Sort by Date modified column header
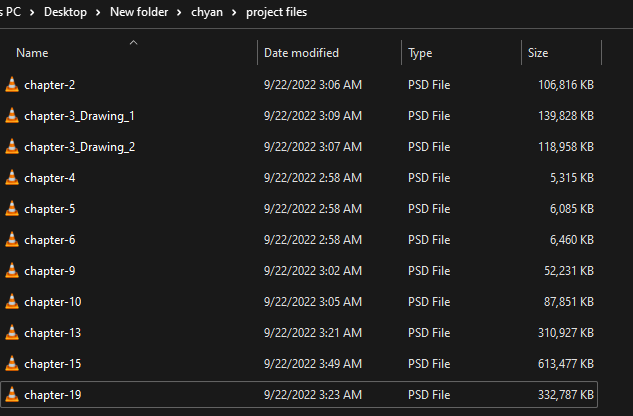This screenshot has width=633, height=416. click(301, 53)
